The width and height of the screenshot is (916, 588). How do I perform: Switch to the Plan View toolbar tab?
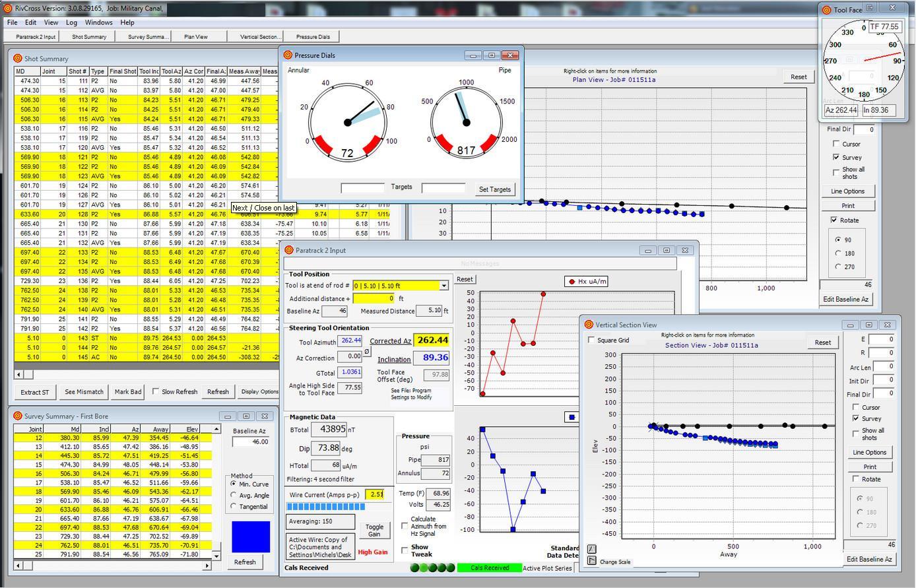pos(196,37)
